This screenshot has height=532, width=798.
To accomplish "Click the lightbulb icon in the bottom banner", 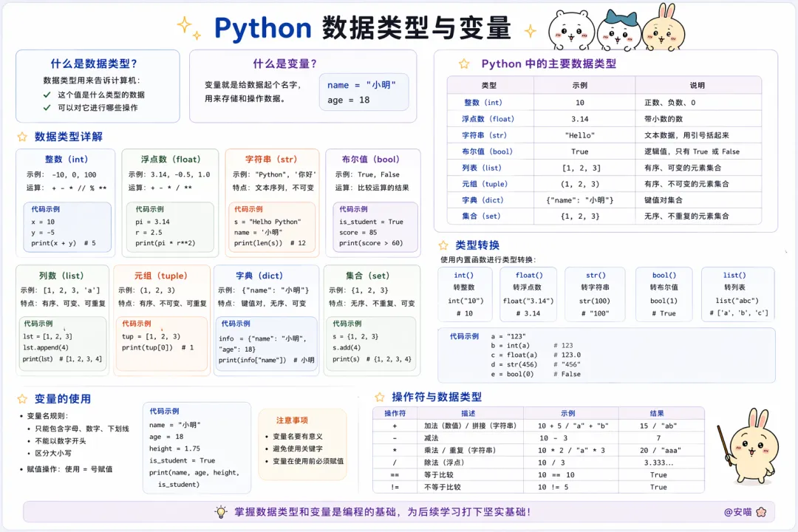I will [221, 512].
